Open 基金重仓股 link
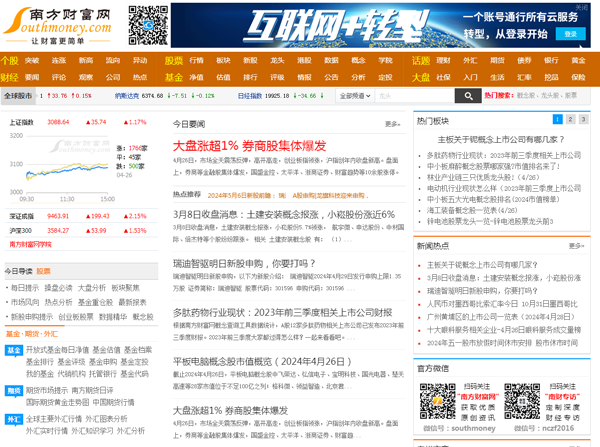This screenshot has height=447, width=600. pyautogui.click(x=95, y=302)
